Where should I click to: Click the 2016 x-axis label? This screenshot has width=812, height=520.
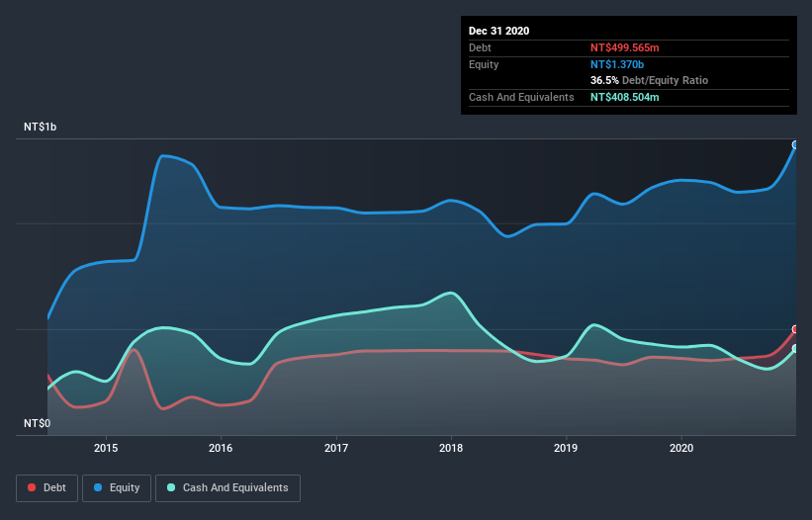[x=221, y=448]
